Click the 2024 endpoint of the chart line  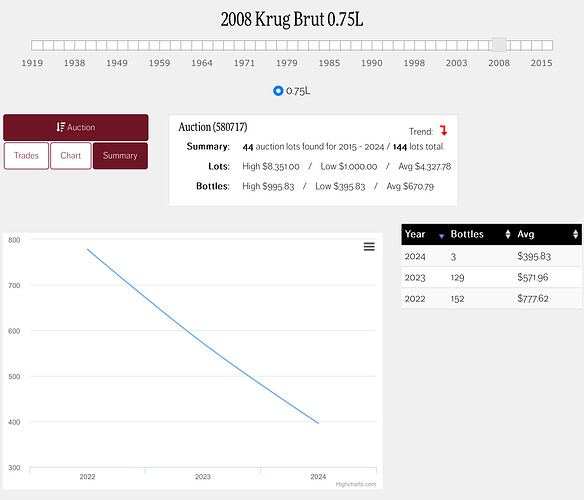(318, 423)
